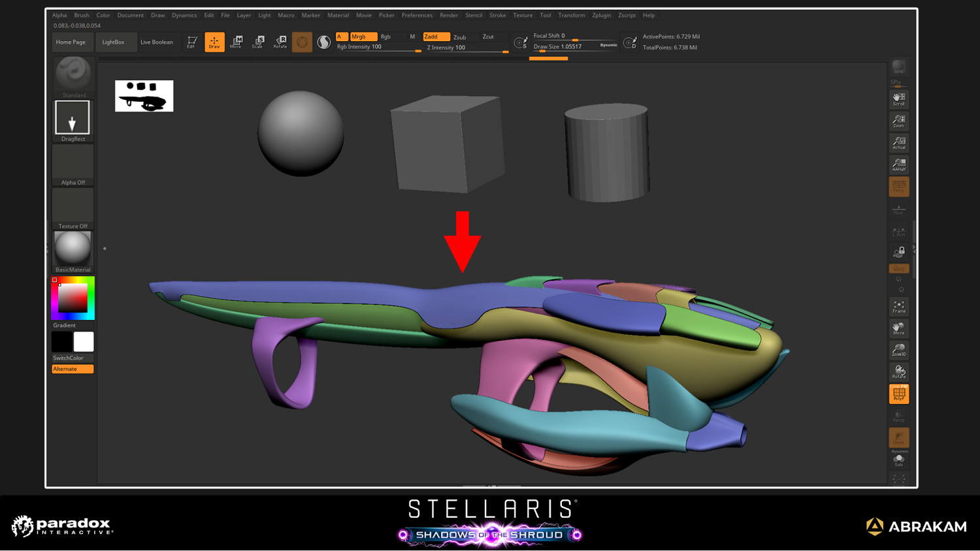
Task: Click the Z Intensity slider
Action: click(466, 48)
